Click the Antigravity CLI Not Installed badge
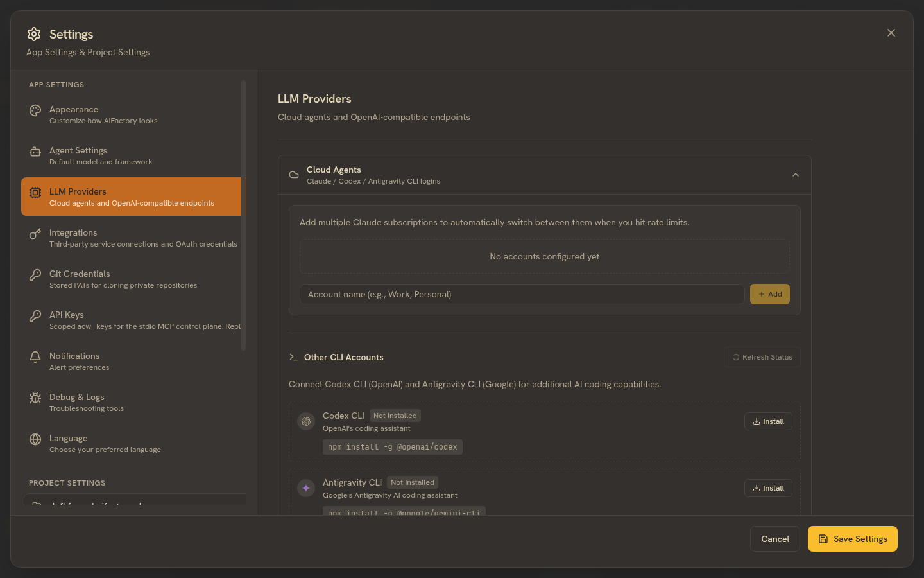The width and height of the screenshot is (924, 578). (413, 482)
